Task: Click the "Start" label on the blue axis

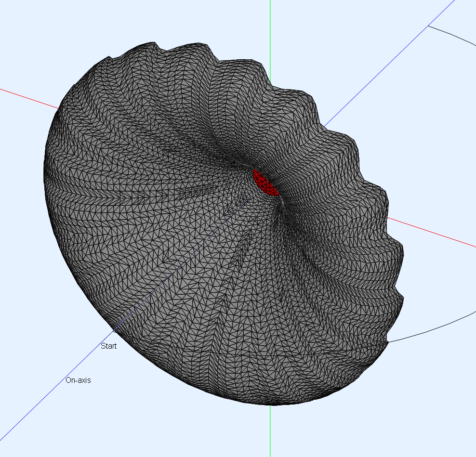Action: [x=109, y=346]
